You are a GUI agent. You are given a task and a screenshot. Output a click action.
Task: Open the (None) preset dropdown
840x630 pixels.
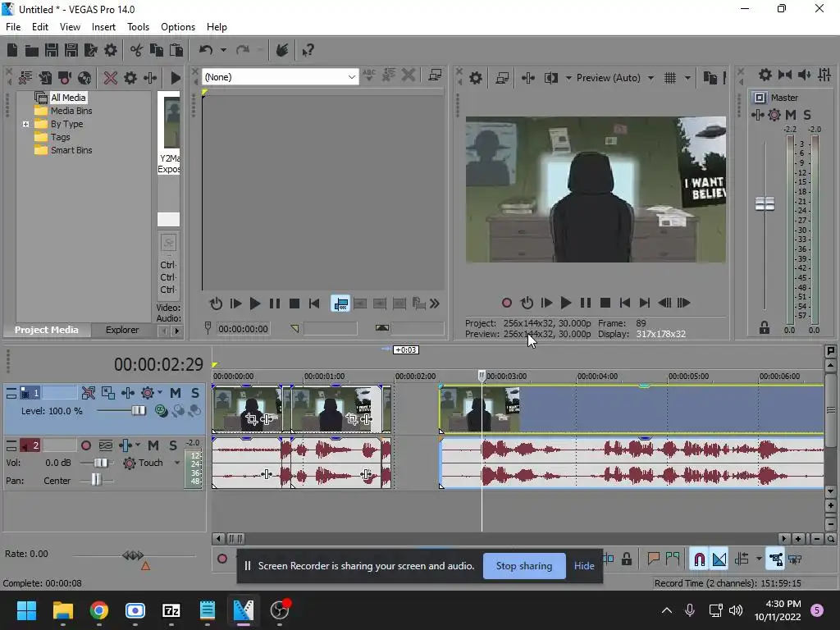click(351, 77)
